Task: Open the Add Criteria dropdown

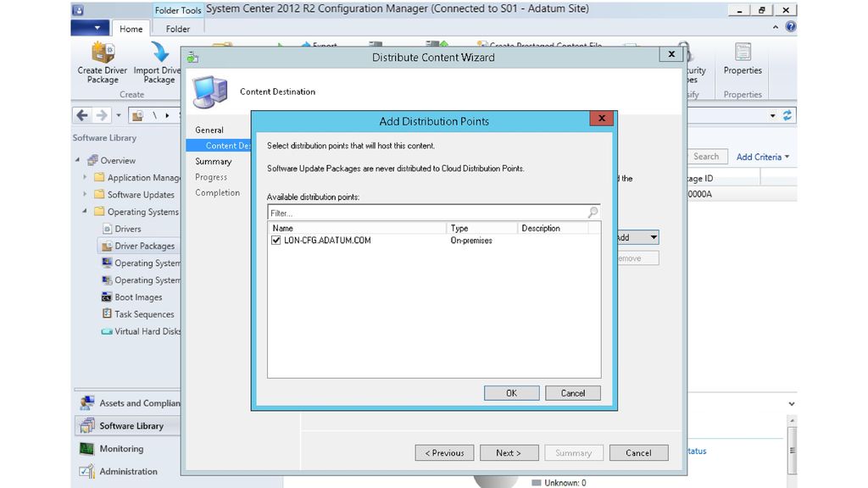Action: click(x=762, y=157)
